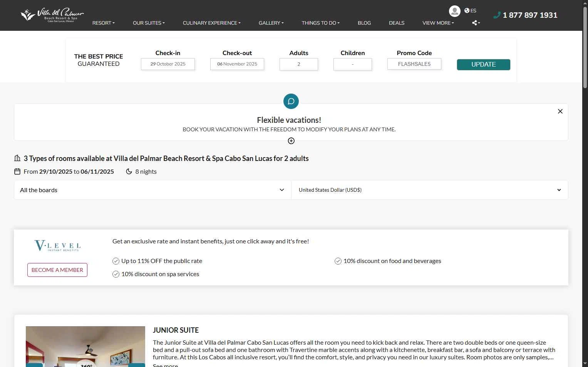The height and width of the screenshot is (367, 588).
Task: Select the Children count field
Action: tap(353, 64)
